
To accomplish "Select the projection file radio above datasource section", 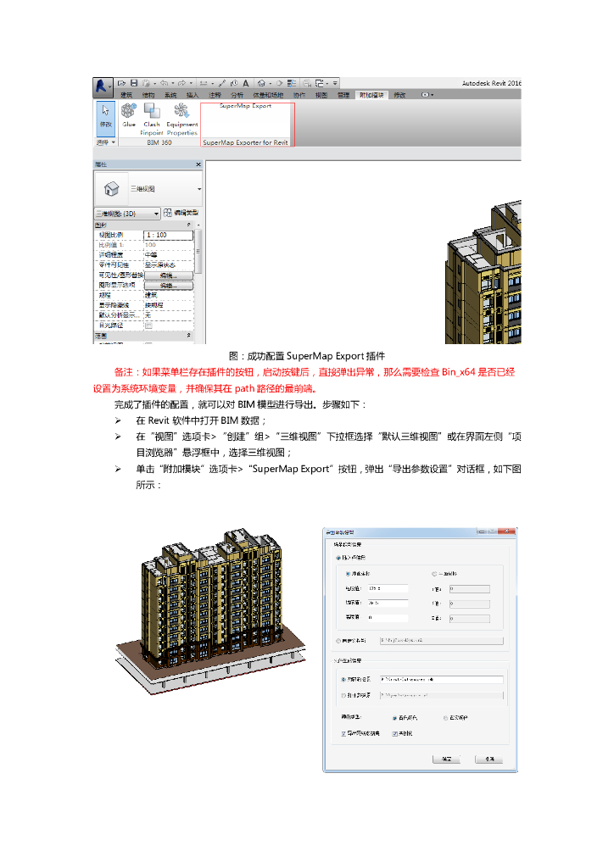I will [x=338, y=641].
